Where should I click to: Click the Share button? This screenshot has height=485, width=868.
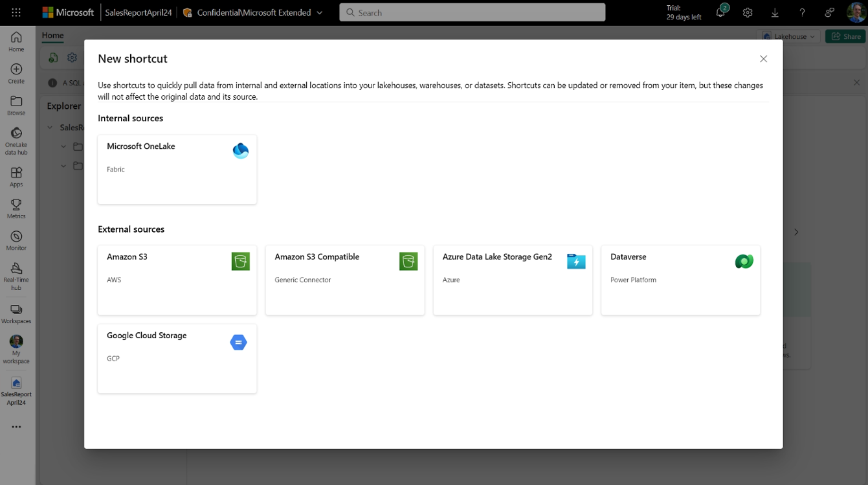click(x=845, y=37)
